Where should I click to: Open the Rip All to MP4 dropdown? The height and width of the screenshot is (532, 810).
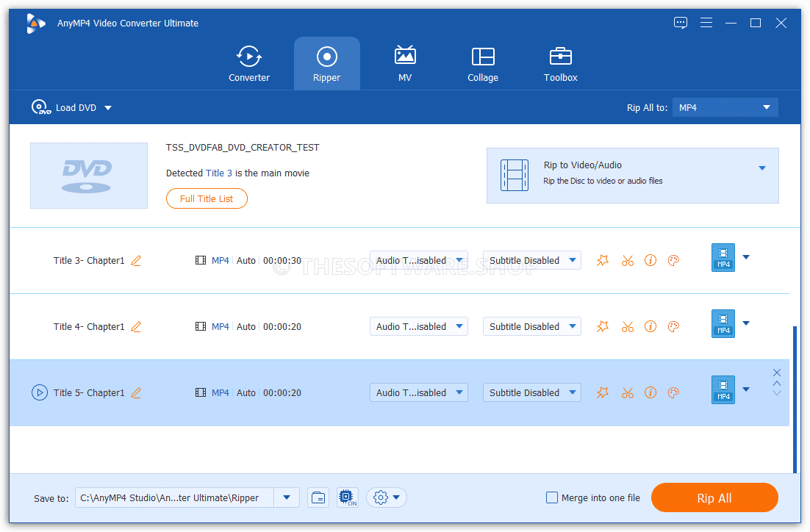[x=725, y=107]
